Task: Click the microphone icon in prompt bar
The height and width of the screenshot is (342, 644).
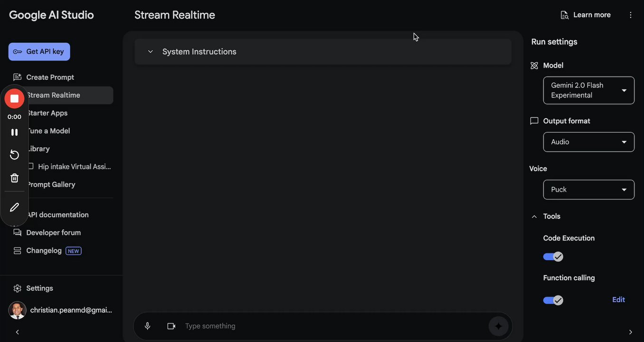Action: [148, 326]
